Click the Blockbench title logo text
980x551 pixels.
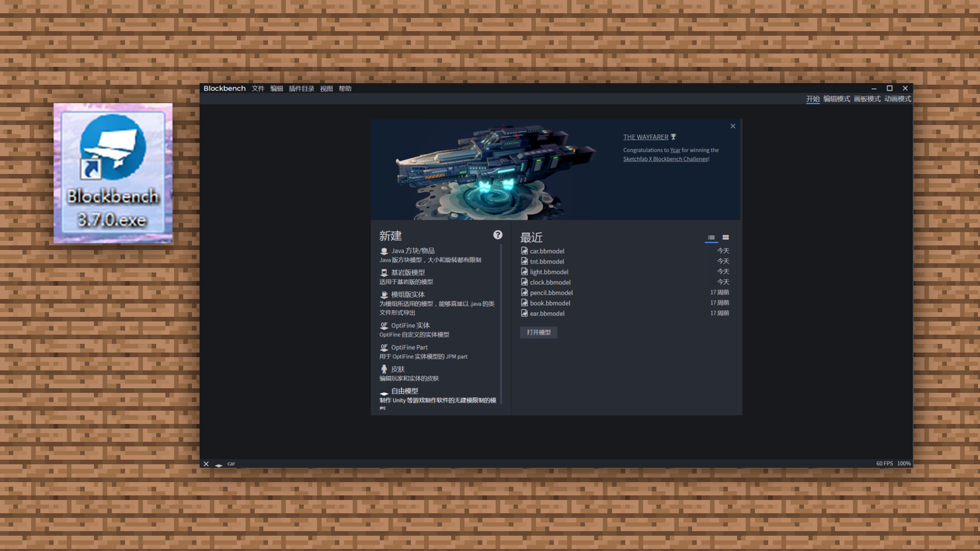(225, 88)
